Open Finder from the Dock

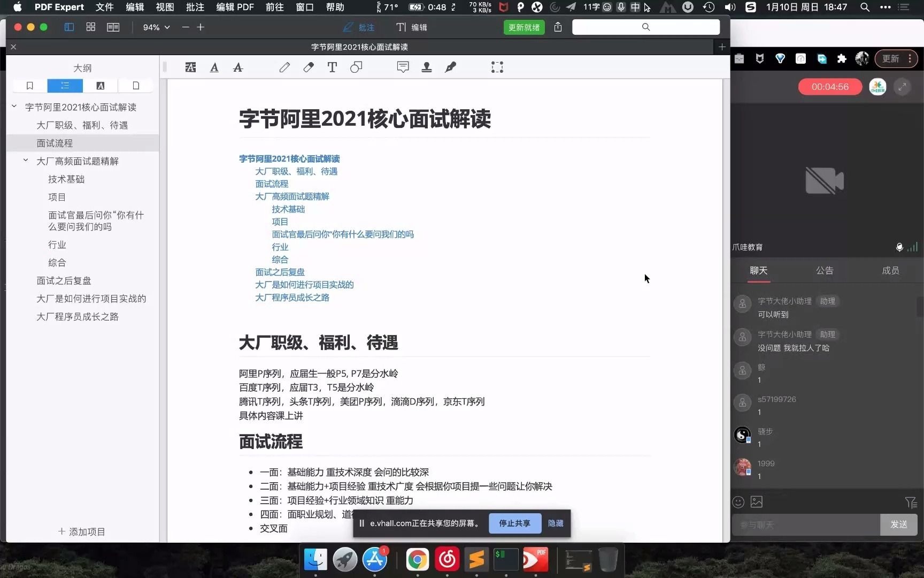[x=315, y=560]
